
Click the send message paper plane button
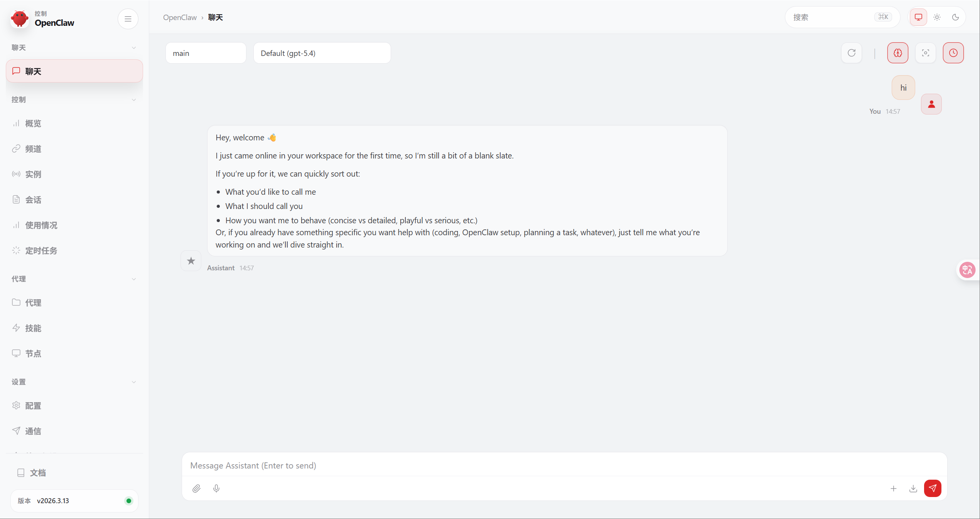pos(932,489)
